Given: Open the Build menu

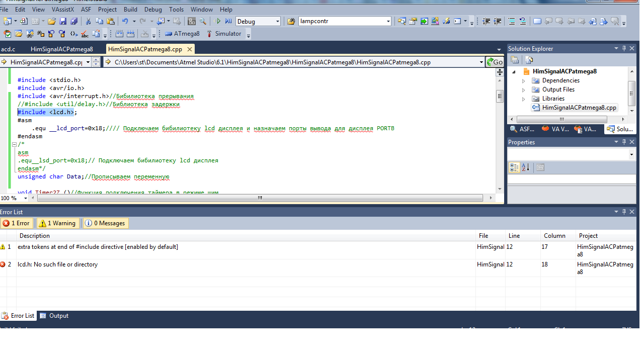Looking at the screenshot, I should 130,9.
